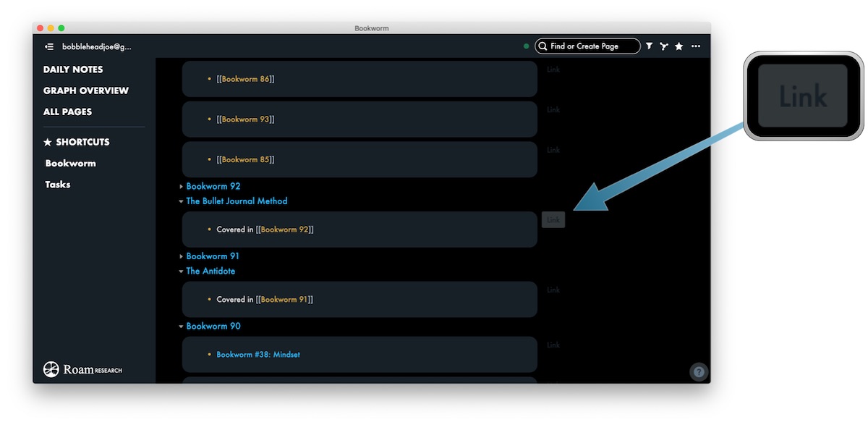This screenshot has width=868, height=425.
Task: Star this page using the top bar star
Action: 678,46
